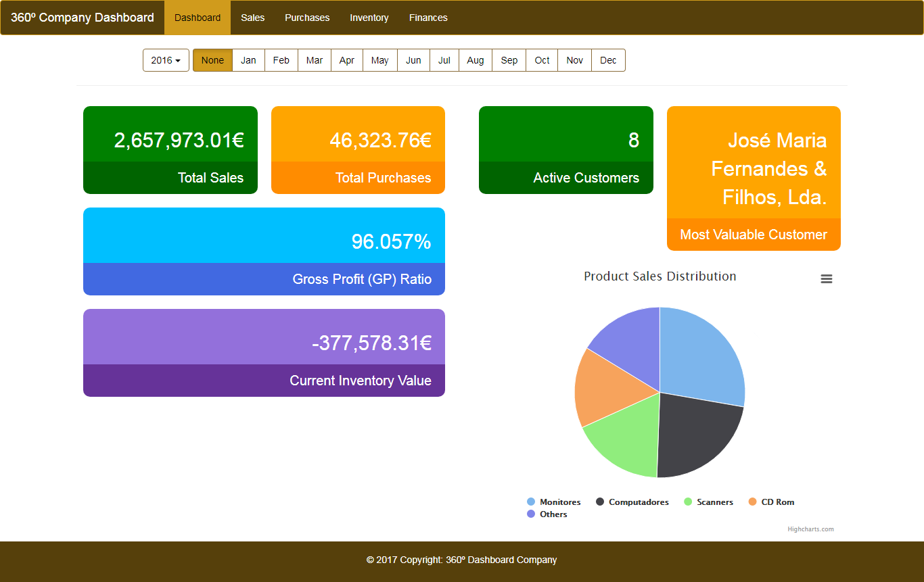
Task: Open the Highcharts.com credit link
Action: pyautogui.click(x=810, y=529)
